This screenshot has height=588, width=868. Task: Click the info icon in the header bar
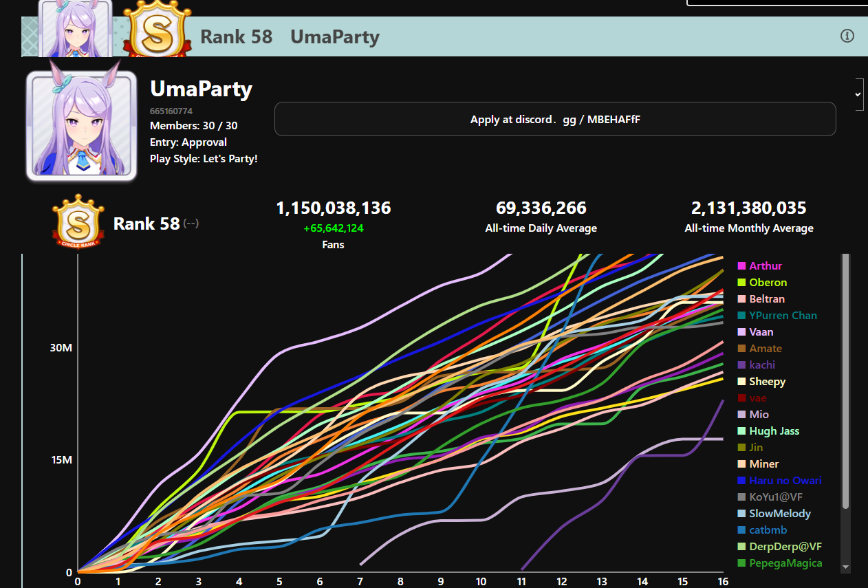847,36
